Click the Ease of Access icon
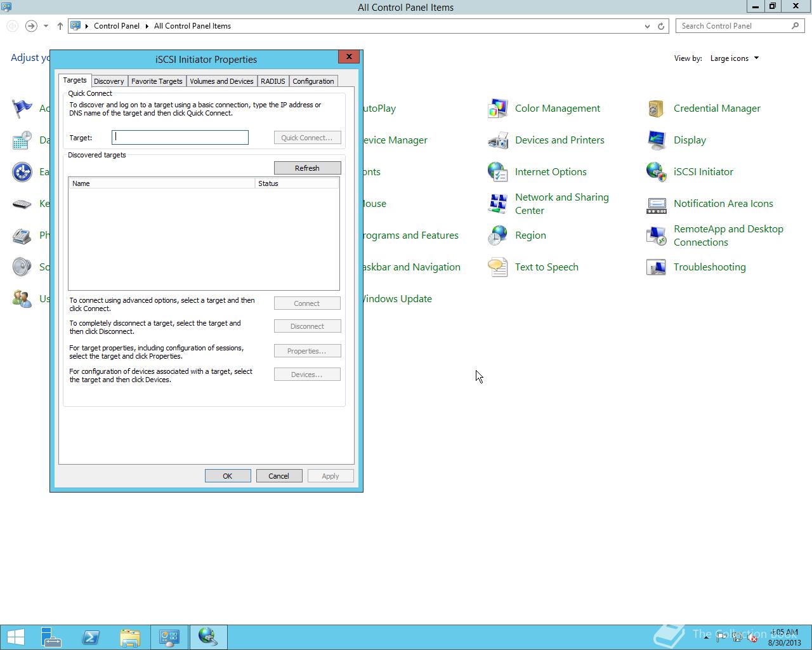 (x=22, y=172)
